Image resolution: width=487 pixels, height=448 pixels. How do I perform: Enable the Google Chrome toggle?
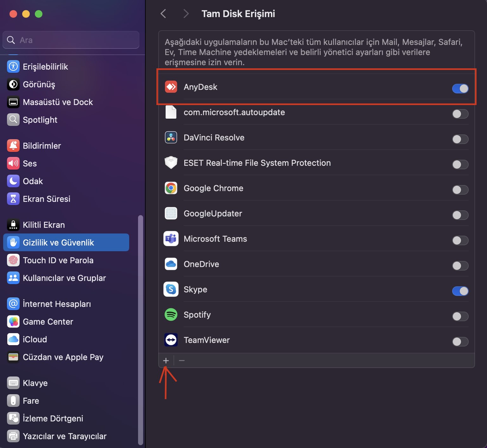[460, 190]
